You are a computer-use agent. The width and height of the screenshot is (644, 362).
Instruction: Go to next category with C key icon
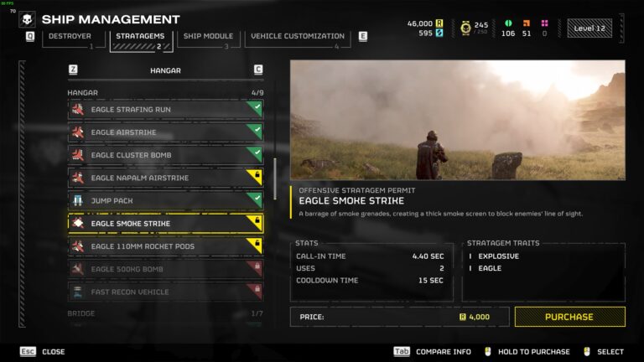coord(258,70)
